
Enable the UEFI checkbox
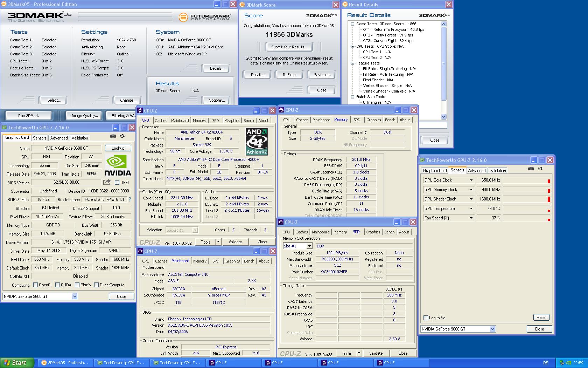coord(117,182)
